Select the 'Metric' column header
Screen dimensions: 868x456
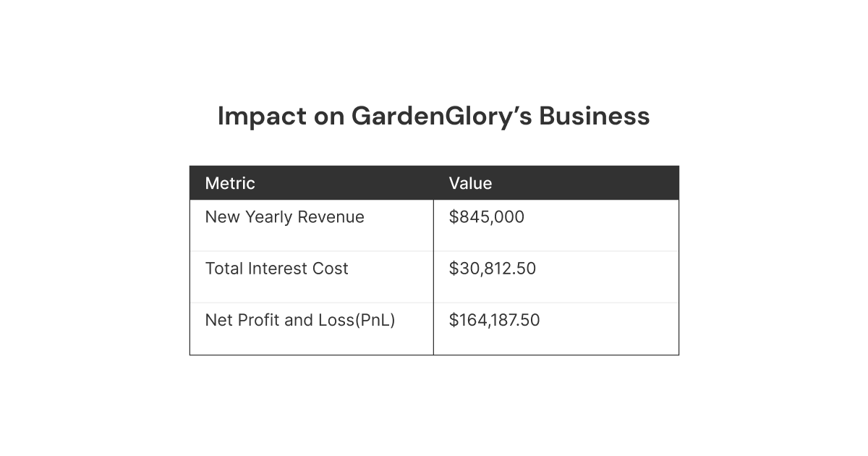[230, 183]
